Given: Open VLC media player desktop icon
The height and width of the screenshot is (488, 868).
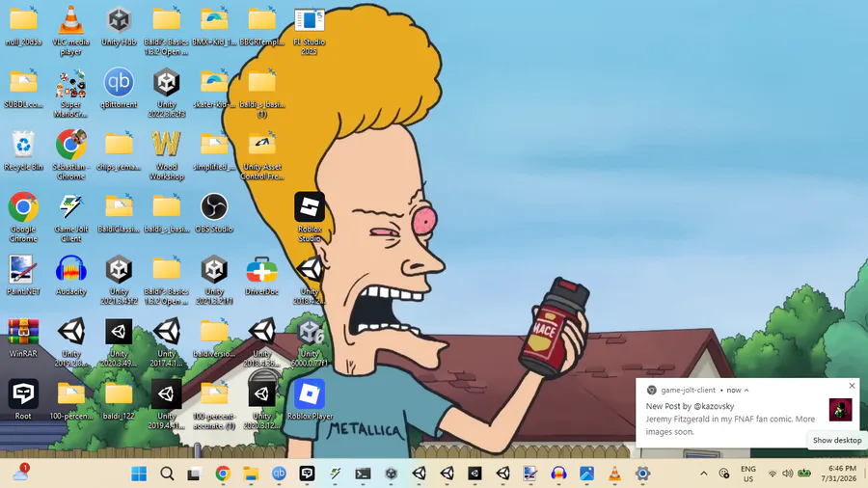Looking at the screenshot, I should click(70, 29).
